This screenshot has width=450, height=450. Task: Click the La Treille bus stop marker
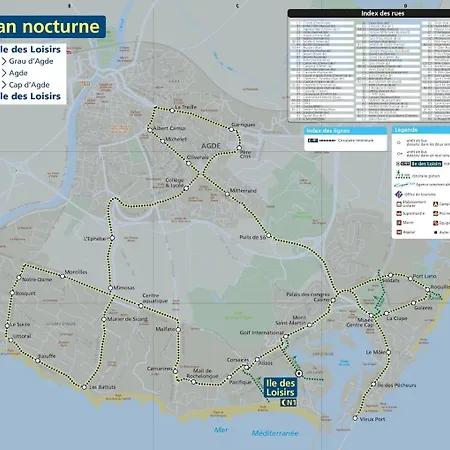[172, 111]
